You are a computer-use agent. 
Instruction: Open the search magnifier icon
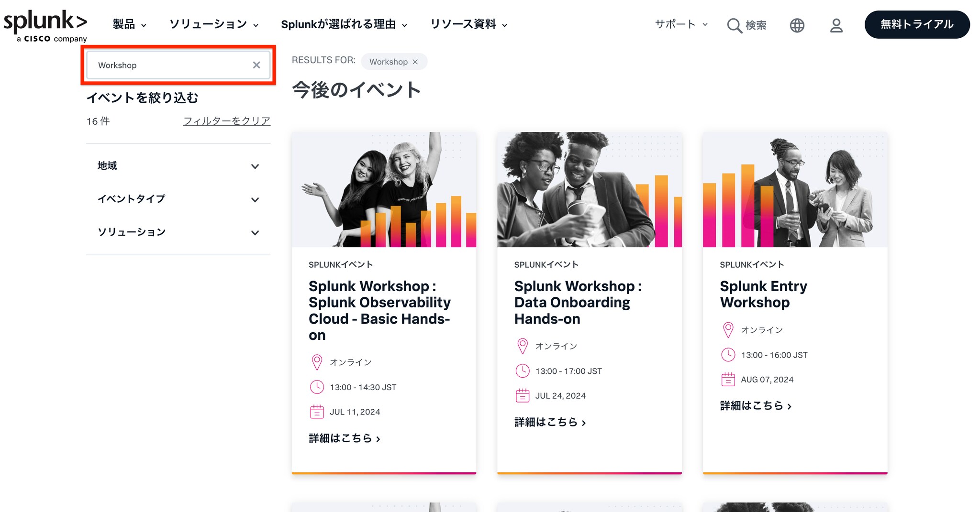pos(734,25)
